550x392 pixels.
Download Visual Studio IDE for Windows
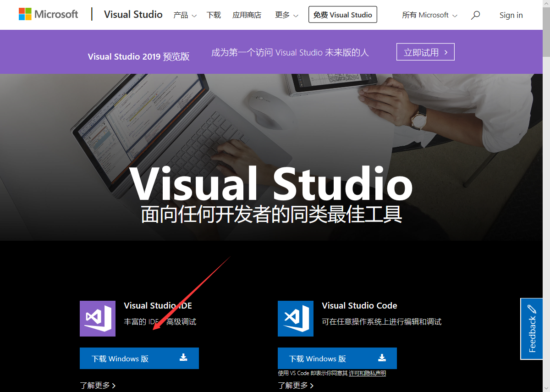tap(139, 358)
